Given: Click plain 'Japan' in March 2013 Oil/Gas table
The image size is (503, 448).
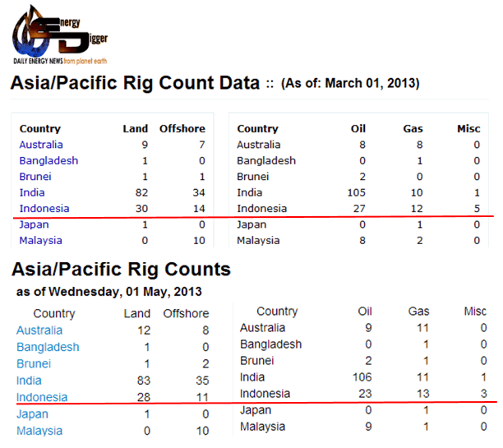Looking at the screenshot, I should (x=251, y=224).
